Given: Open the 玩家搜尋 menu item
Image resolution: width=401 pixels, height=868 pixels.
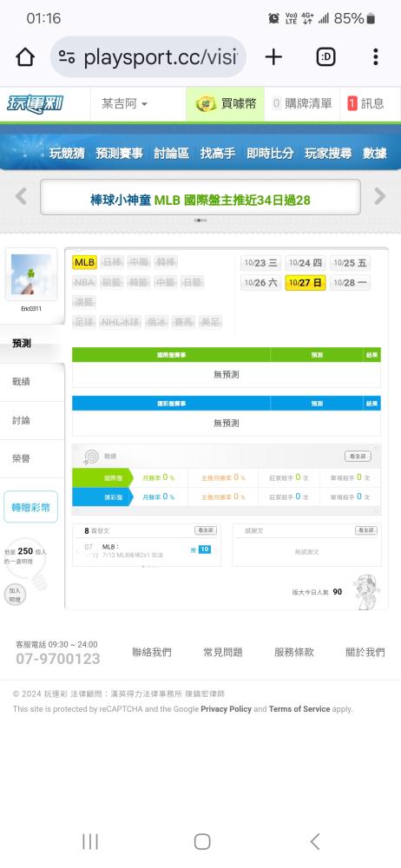Looking at the screenshot, I should coord(328,154).
